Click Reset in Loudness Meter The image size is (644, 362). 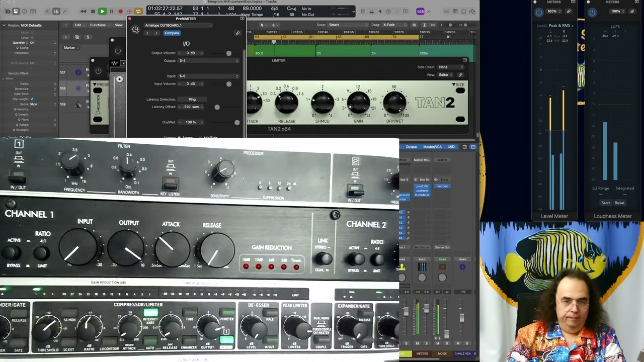(x=619, y=203)
